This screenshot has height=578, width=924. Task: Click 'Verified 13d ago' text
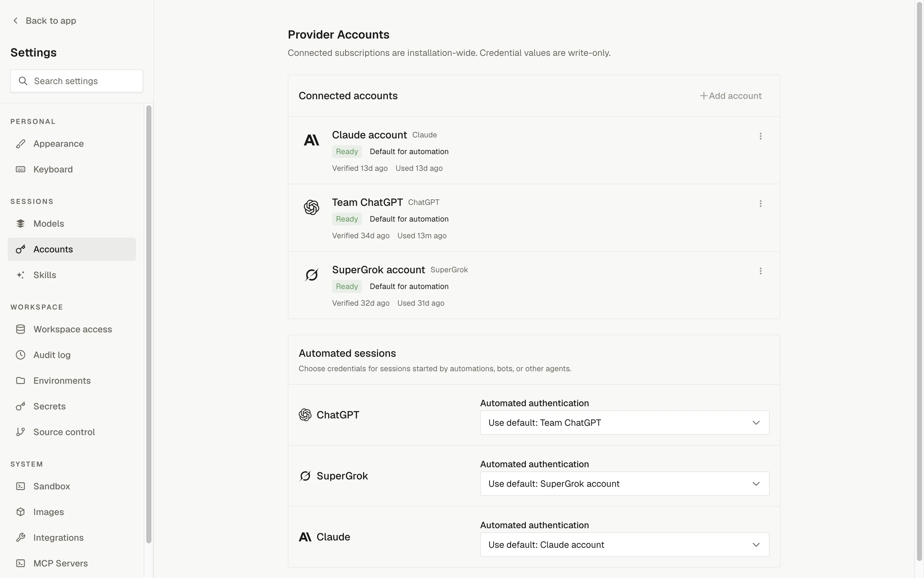point(360,168)
